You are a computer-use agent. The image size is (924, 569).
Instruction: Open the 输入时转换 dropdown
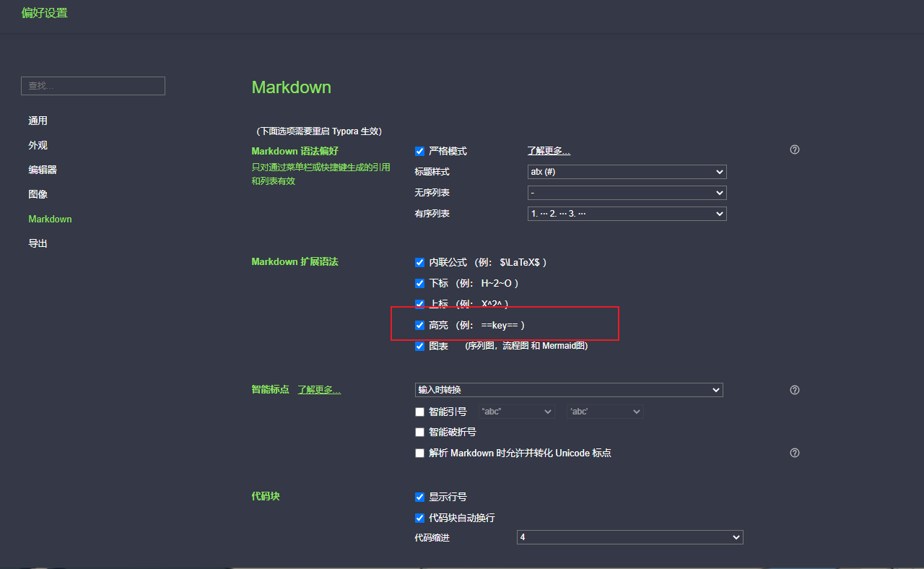pos(569,390)
